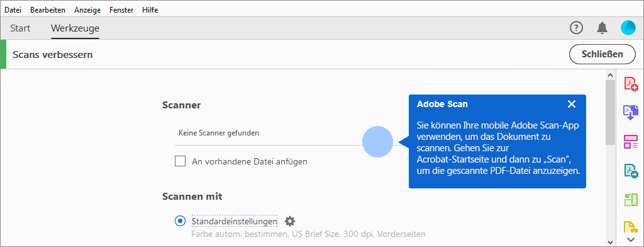Screen dimensions: 644x247
Task: Open the Organize Pages tool icon
Action: tap(631, 141)
